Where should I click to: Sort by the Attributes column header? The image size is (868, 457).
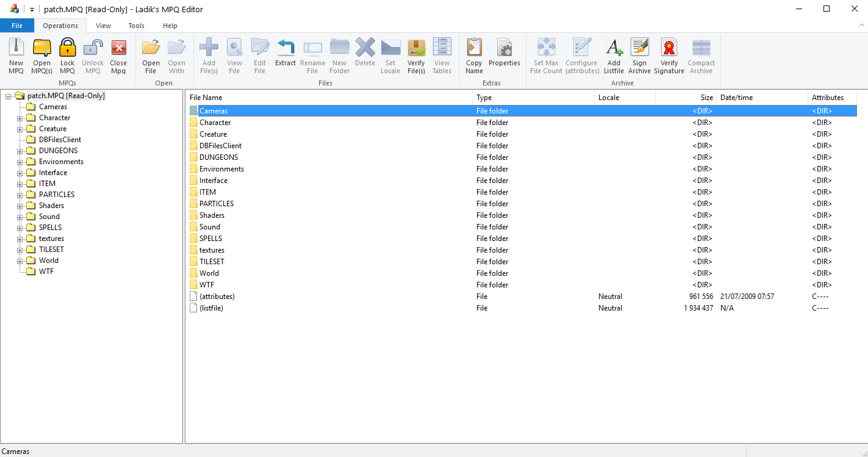click(x=833, y=98)
